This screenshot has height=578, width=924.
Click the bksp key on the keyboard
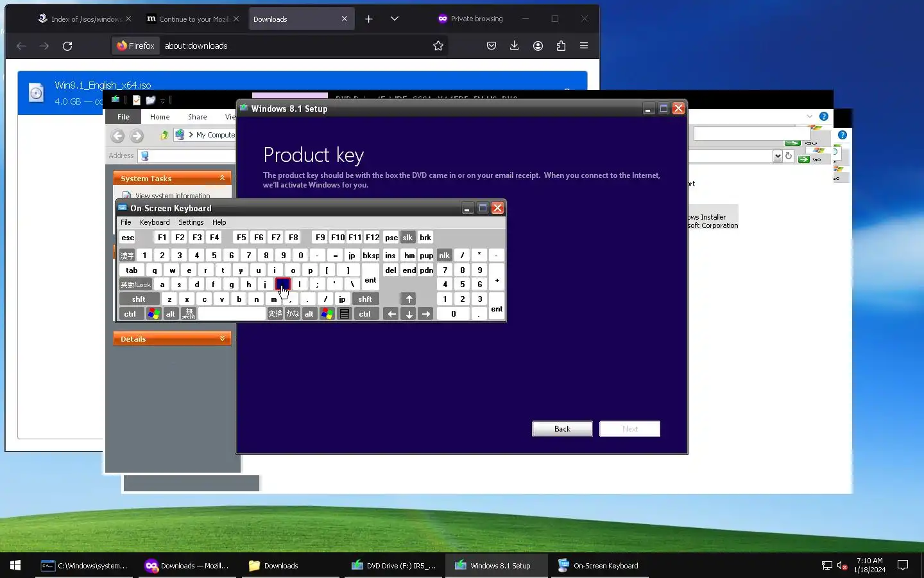(x=371, y=256)
